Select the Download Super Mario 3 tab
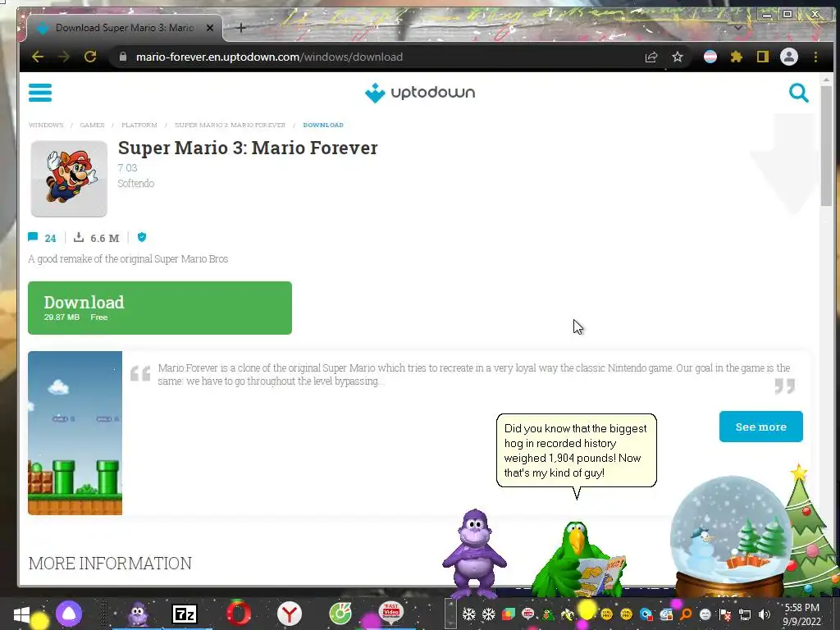840x630 pixels. (x=125, y=28)
